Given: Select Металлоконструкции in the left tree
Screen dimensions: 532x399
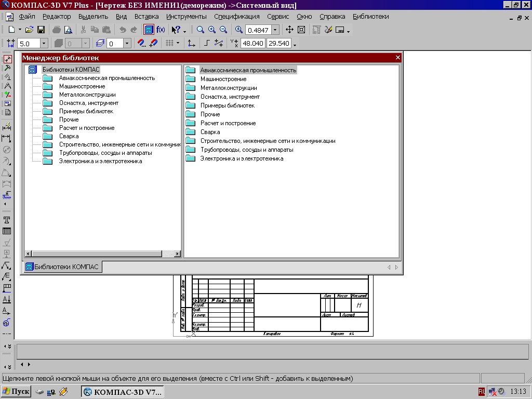Looking at the screenshot, I should (x=87, y=95).
